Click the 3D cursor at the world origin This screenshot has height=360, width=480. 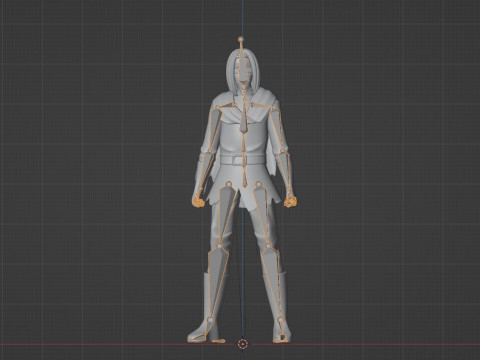[x=243, y=344]
